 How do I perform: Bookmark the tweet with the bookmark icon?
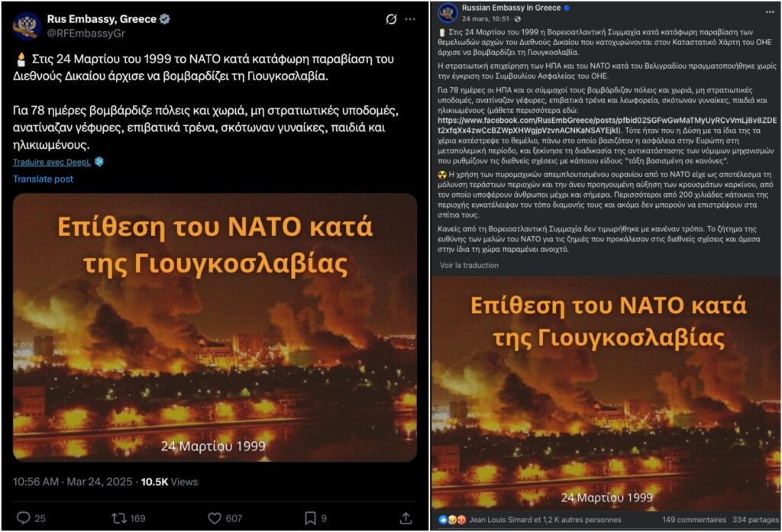click(310, 518)
